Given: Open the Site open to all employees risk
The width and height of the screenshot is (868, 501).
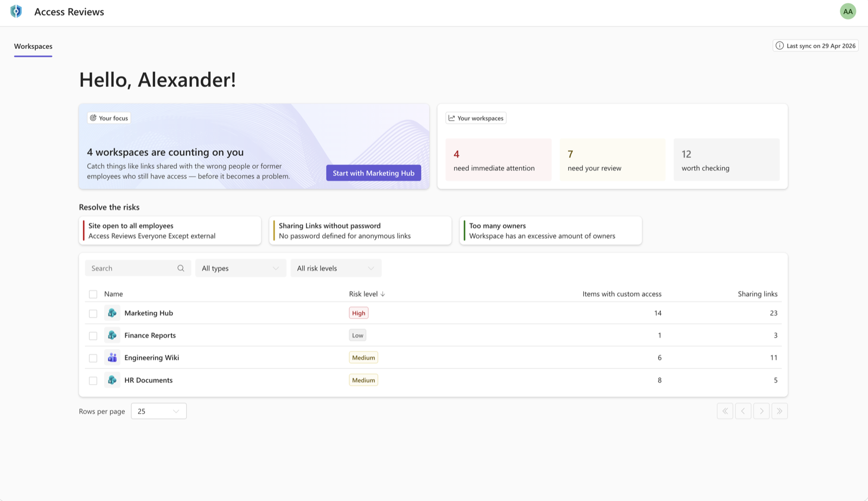Looking at the screenshot, I should (170, 231).
